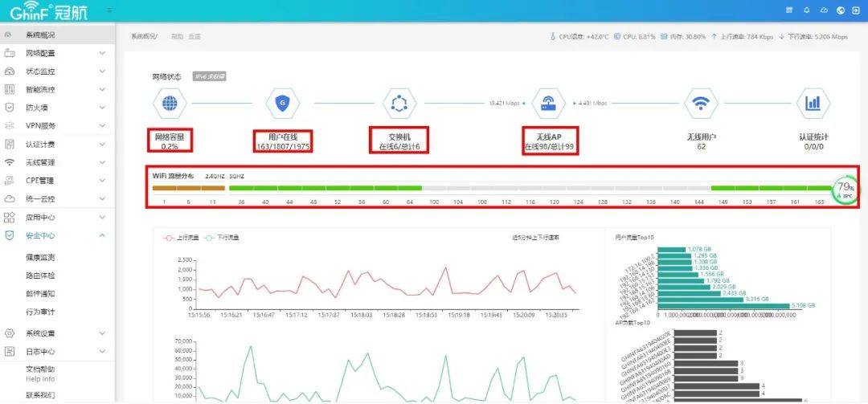868x404 pixels.
Task: Click the 认证统计 0/0/0 stat
Action: (813, 141)
